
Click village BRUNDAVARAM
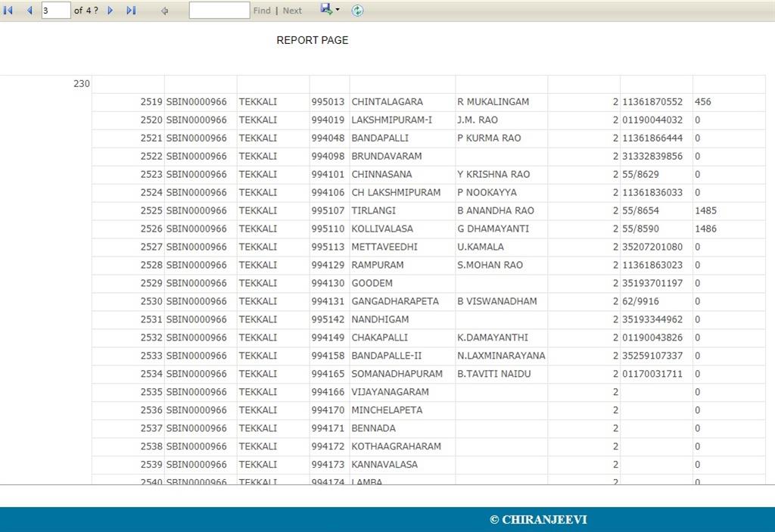(x=387, y=156)
